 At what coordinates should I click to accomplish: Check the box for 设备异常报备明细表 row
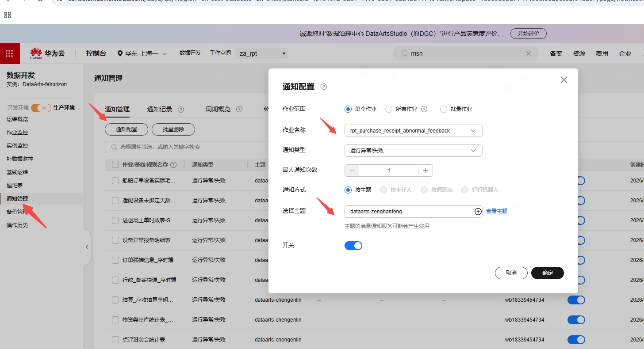[115, 240]
